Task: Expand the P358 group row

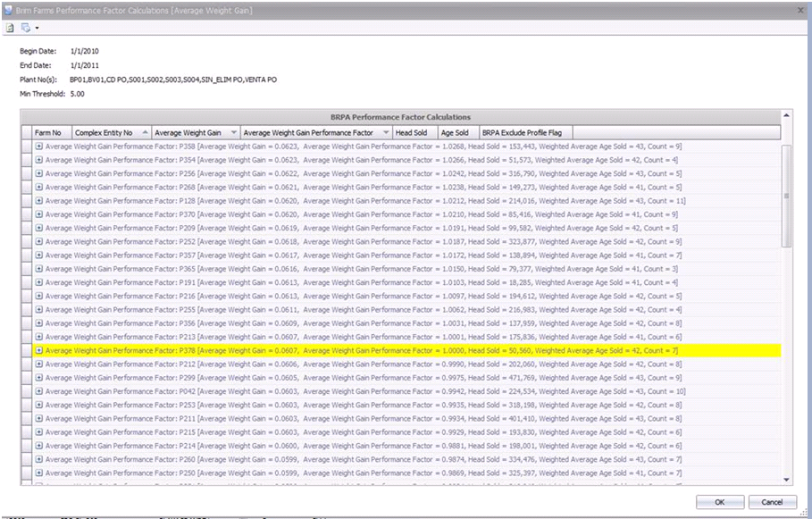Action: point(38,146)
